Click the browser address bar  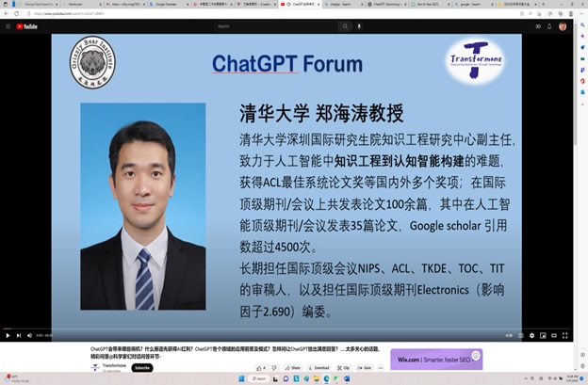pos(274,13)
